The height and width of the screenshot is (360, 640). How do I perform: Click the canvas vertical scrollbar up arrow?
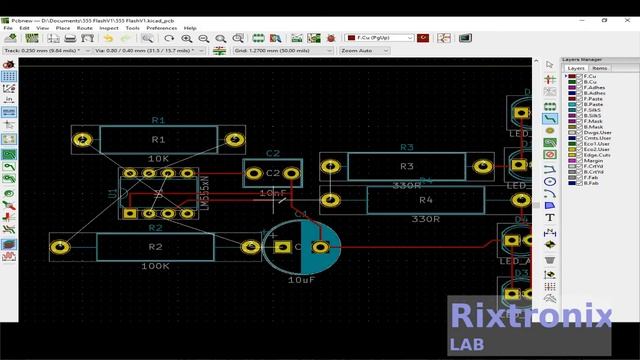[x=536, y=61]
